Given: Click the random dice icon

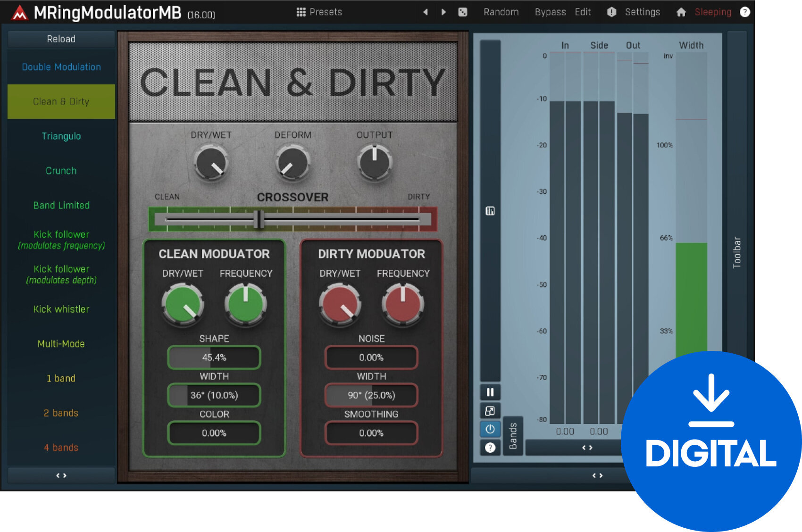Looking at the screenshot, I should click(463, 12).
